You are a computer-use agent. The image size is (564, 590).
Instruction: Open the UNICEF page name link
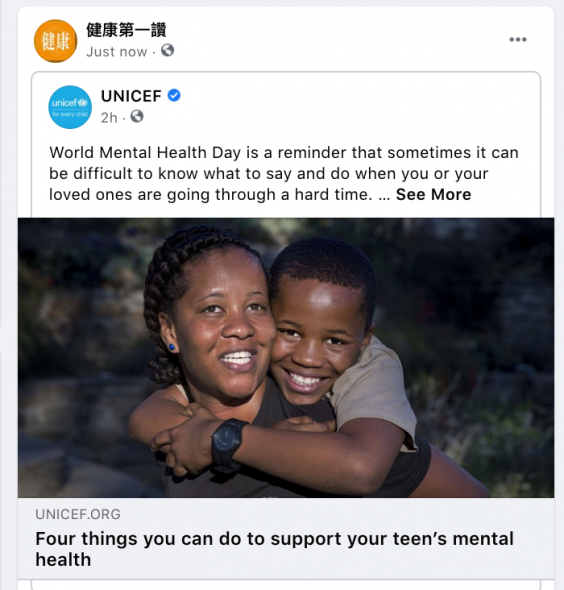click(x=131, y=96)
